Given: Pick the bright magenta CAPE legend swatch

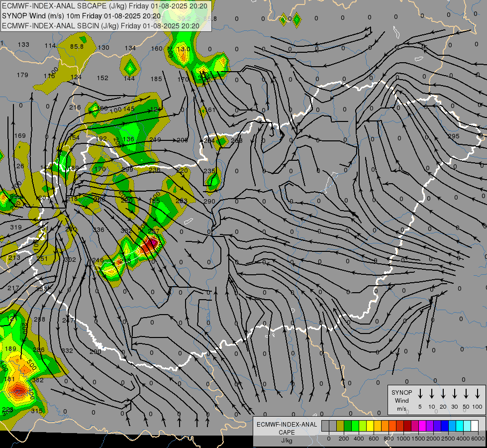Looking at the screenshot, I should tap(423, 426).
